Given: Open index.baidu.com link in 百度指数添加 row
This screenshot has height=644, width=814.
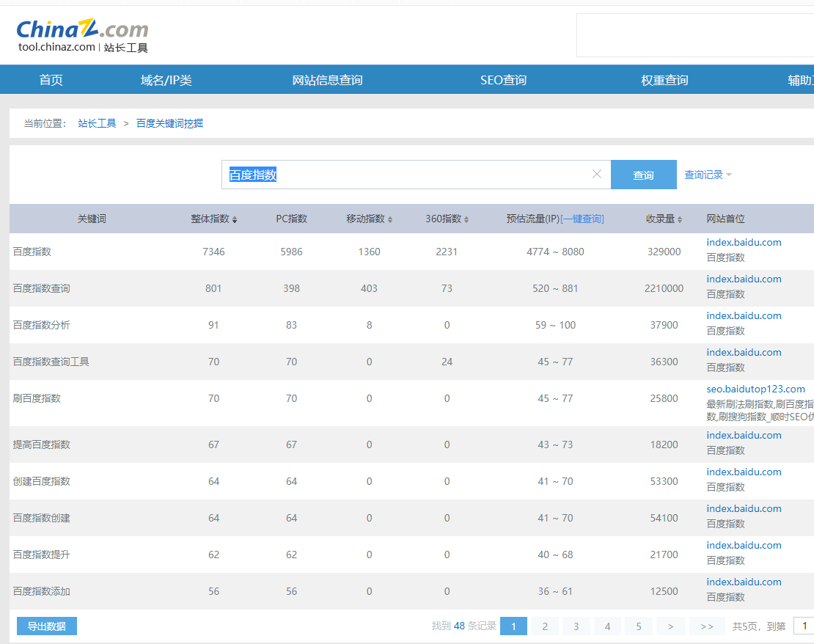Looking at the screenshot, I should (744, 582).
